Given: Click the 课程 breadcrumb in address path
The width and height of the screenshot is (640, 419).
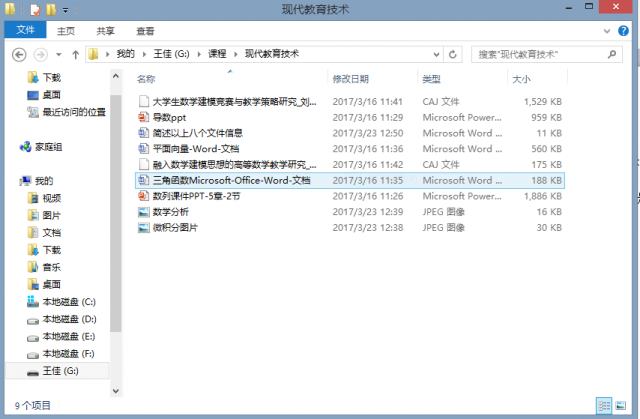Looking at the screenshot, I should coord(216,53).
